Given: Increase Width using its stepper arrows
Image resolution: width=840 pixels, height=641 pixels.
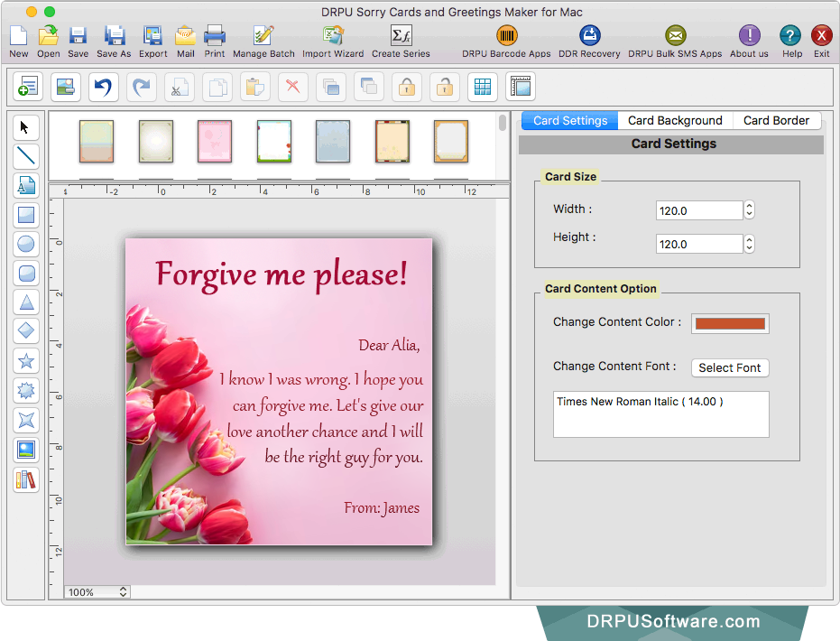Looking at the screenshot, I should [749, 206].
